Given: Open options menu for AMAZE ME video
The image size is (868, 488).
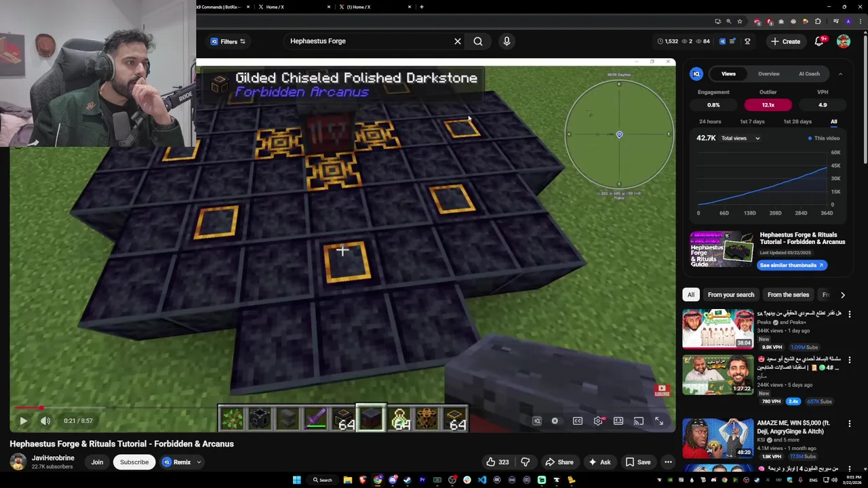Looking at the screenshot, I should (x=849, y=424).
